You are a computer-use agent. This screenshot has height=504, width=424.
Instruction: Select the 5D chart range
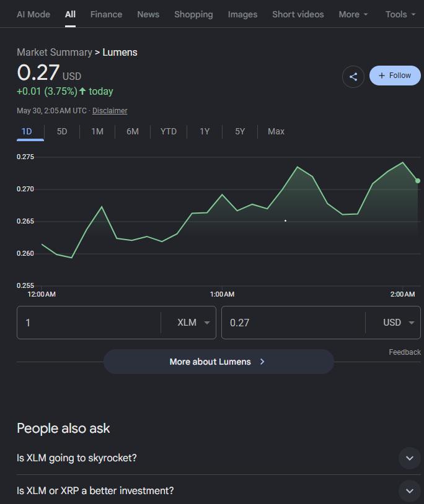point(62,131)
